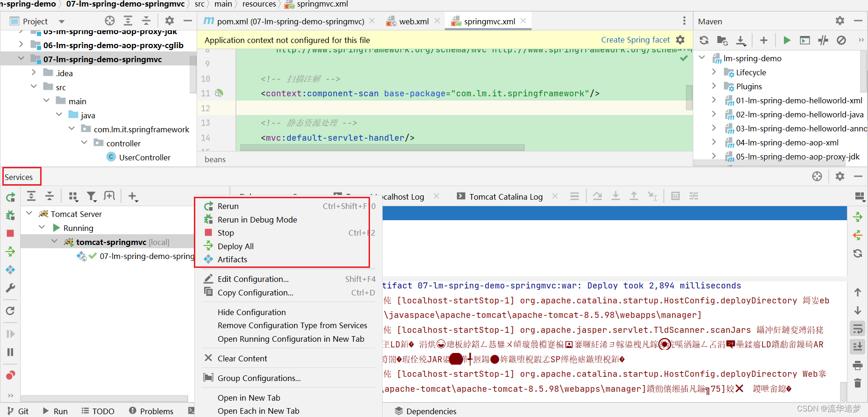Open Services panel settings gear
The height and width of the screenshot is (417, 868).
click(840, 176)
